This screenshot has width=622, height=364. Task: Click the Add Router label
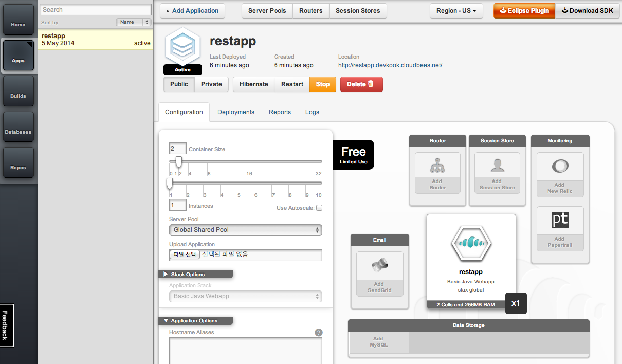tap(437, 185)
